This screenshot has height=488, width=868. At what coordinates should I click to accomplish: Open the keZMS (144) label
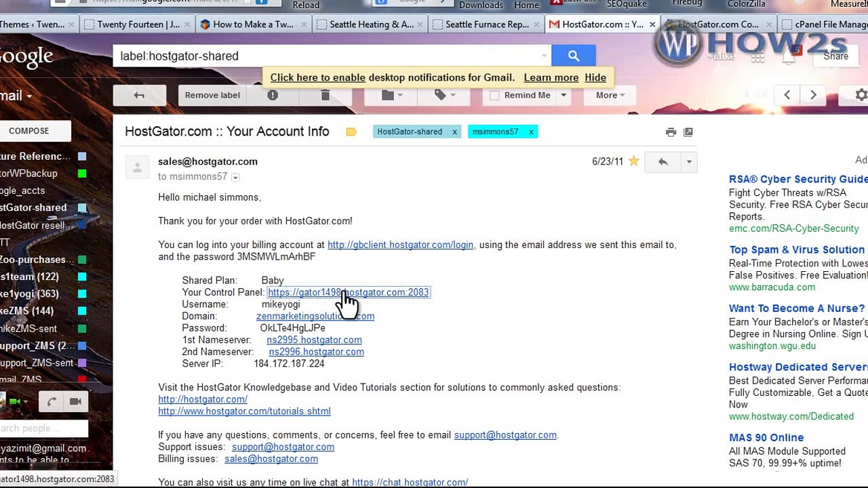[x=26, y=311]
